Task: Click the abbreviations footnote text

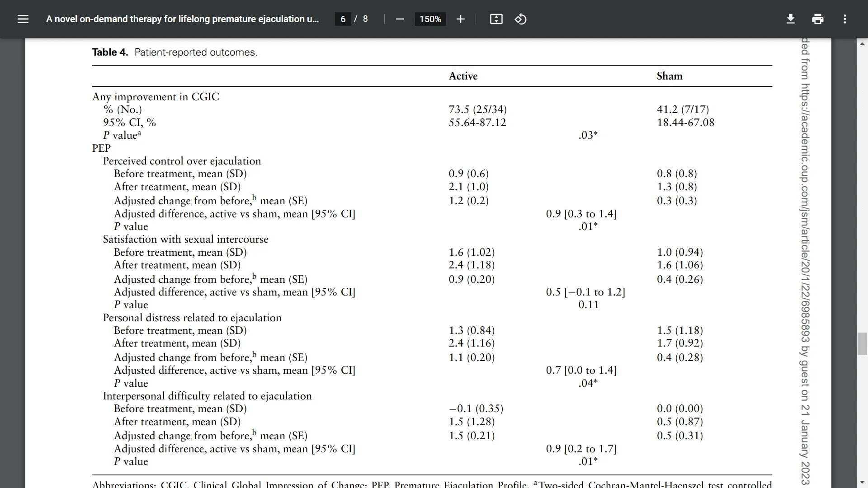Action: coord(432,484)
